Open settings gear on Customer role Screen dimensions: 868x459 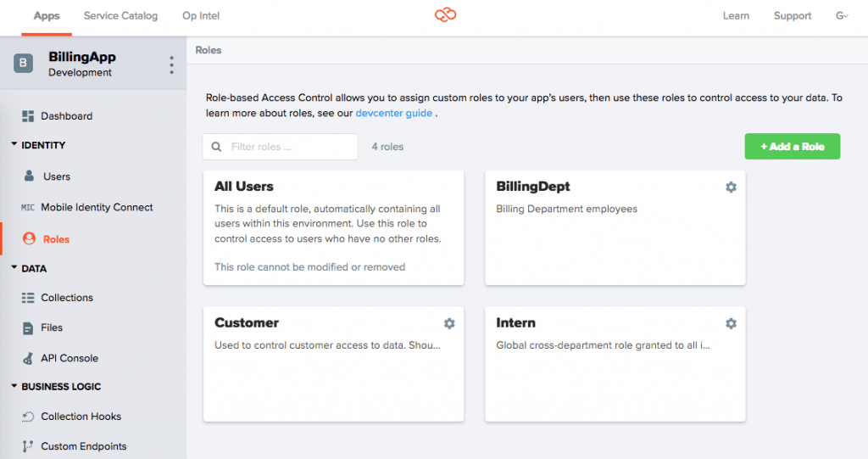[449, 323]
